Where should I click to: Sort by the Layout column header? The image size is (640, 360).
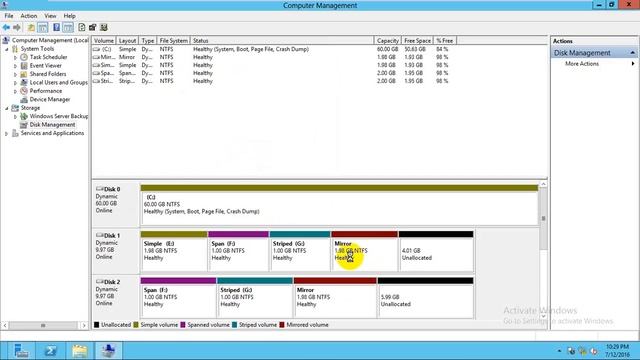pyautogui.click(x=127, y=40)
